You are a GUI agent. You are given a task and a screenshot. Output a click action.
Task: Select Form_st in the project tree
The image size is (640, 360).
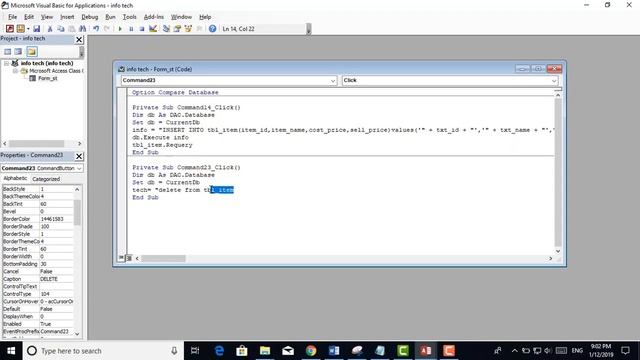[47, 78]
